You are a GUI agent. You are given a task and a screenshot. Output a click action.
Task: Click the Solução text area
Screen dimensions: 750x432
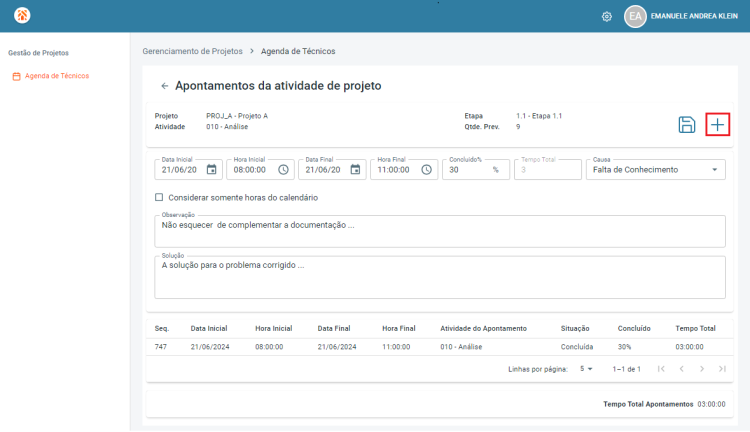[x=440, y=277]
